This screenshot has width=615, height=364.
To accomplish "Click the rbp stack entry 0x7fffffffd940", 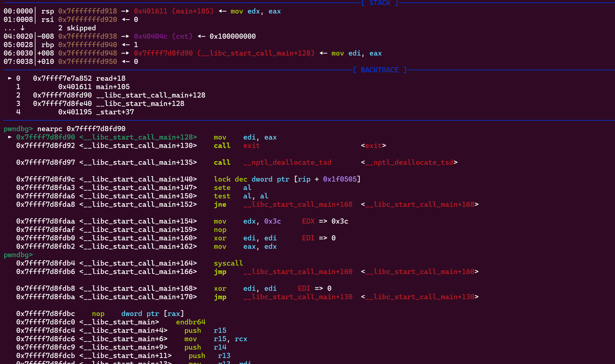I will click(x=87, y=45).
